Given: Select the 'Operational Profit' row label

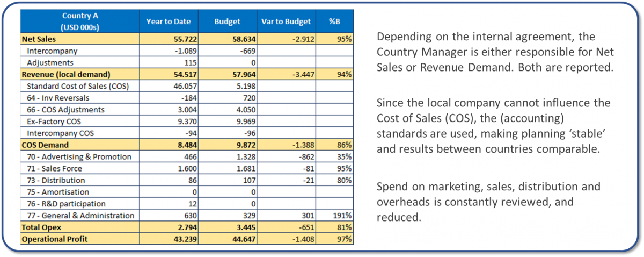Looking at the screenshot, I should (54, 239).
